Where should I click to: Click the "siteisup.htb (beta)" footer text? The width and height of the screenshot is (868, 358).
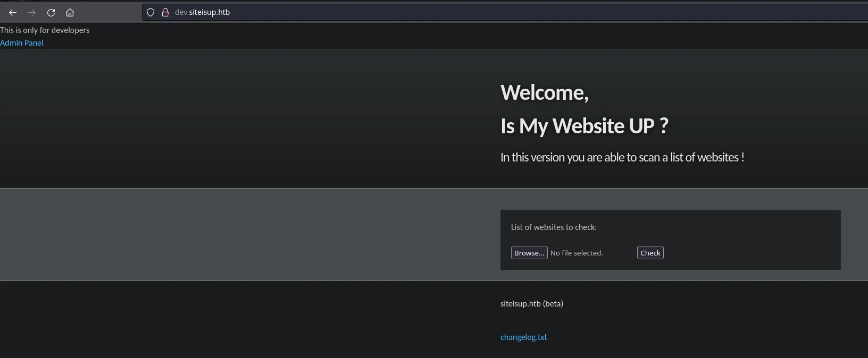click(531, 304)
